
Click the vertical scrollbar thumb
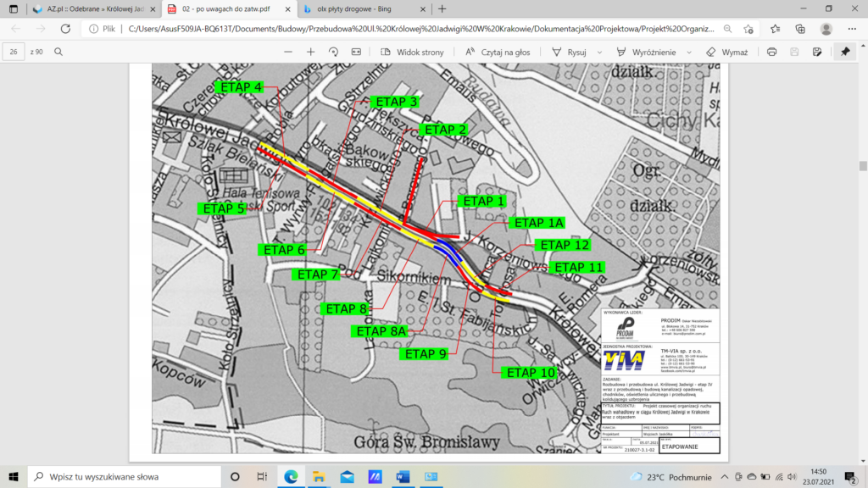click(x=863, y=166)
